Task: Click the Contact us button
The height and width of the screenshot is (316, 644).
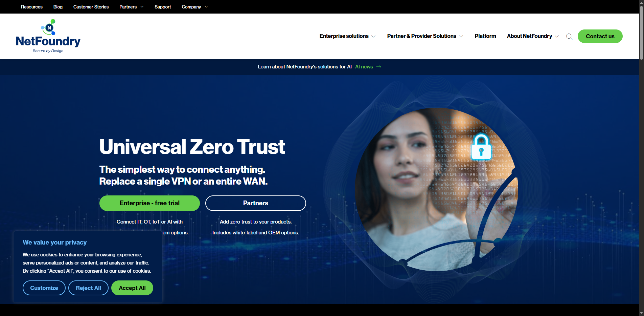Action: pyautogui.click(x=600, y=36)
